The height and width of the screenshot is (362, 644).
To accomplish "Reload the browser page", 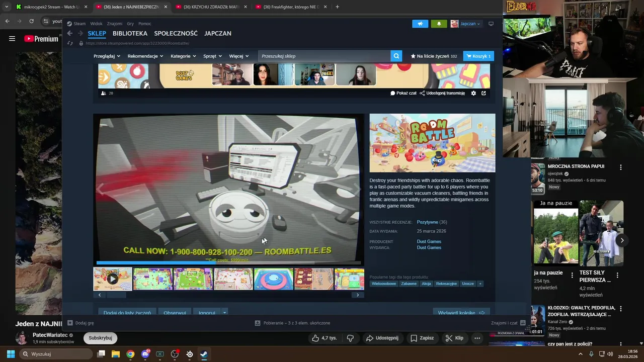I will pos(31,21).
